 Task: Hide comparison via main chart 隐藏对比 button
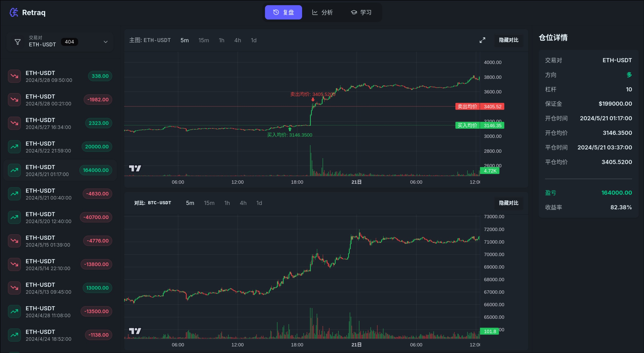coord(508,40)
